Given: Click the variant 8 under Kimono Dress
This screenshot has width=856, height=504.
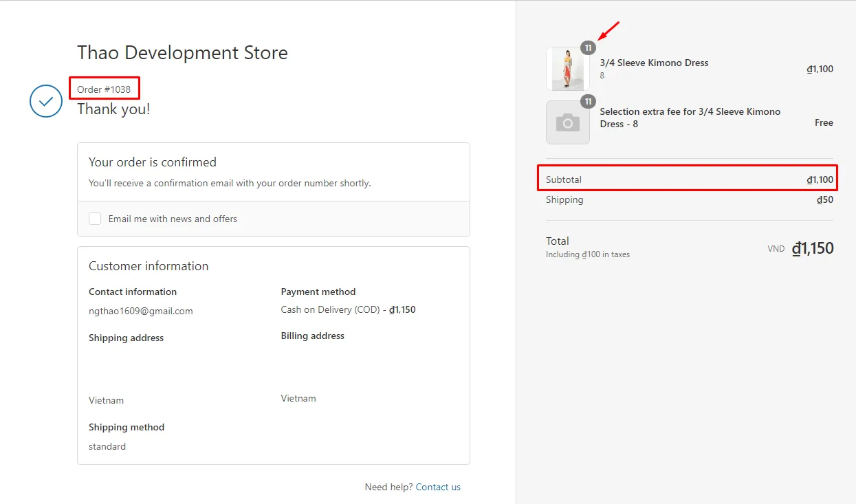Looking at the screenshot, I should pyautogui.click(x=602, y=76).
